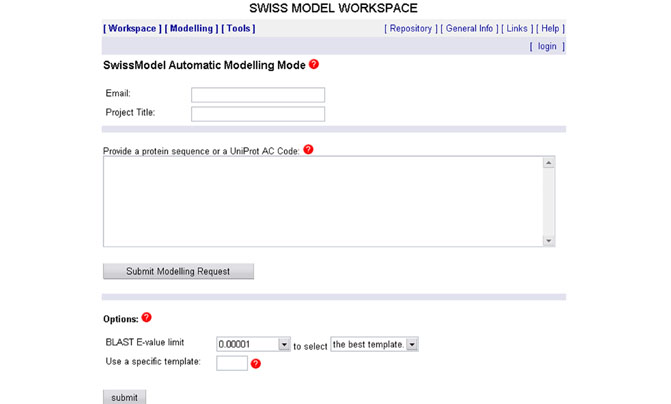
Task: Open the Help link
Action: [550, 28]
